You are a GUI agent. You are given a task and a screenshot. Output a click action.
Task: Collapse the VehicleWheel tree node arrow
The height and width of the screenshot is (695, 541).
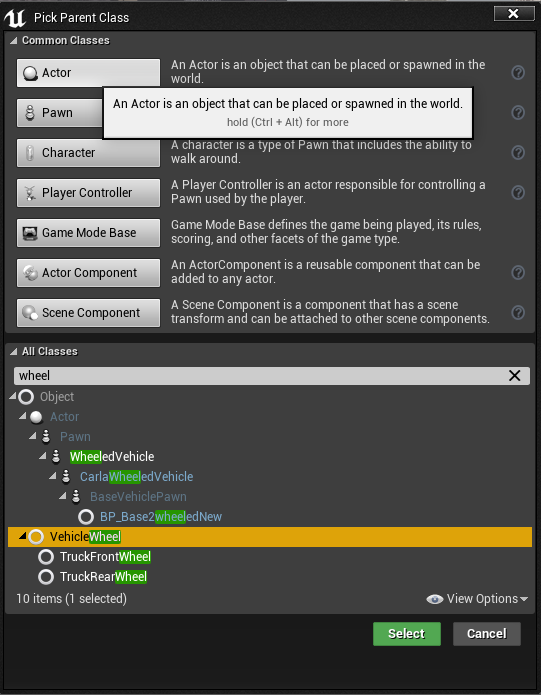pyautogui.click(x=22, y=537)
